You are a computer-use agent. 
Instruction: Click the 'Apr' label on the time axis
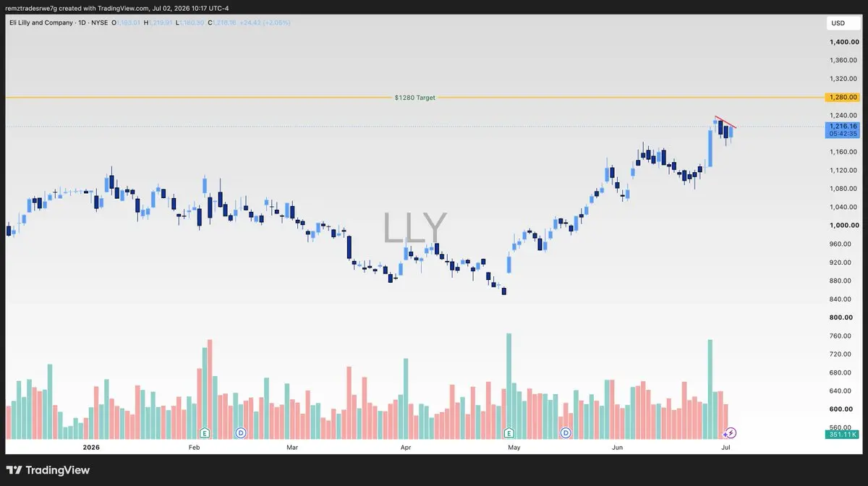pos(406,448)
